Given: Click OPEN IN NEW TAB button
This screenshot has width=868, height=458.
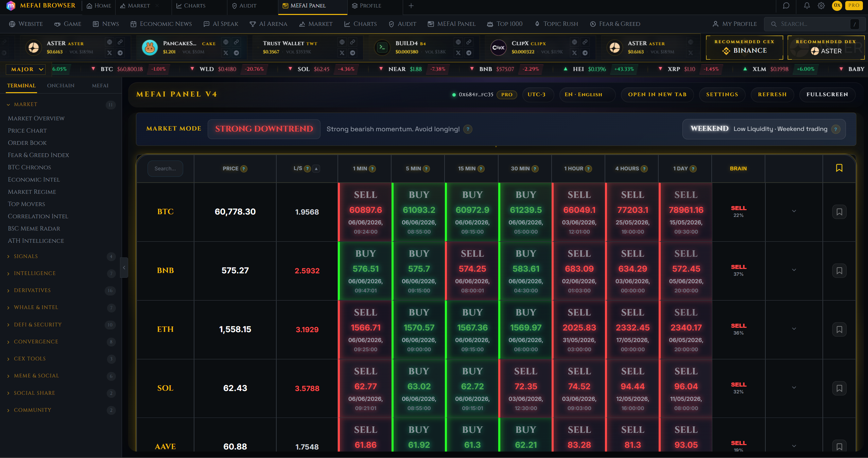Looking at the screenshot, I should (x=657, y=95).
